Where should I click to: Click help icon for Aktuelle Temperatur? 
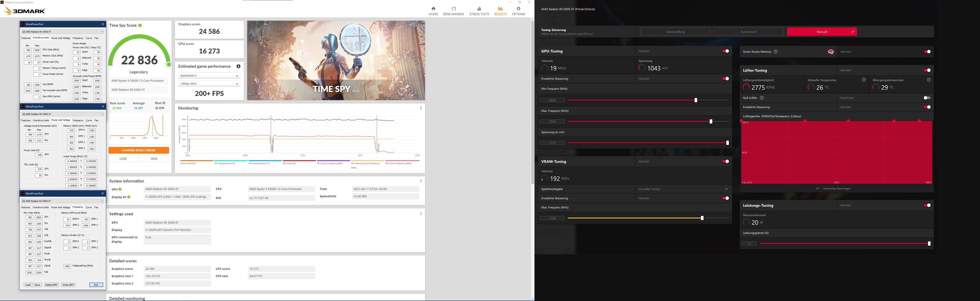(x=864, y=80)
